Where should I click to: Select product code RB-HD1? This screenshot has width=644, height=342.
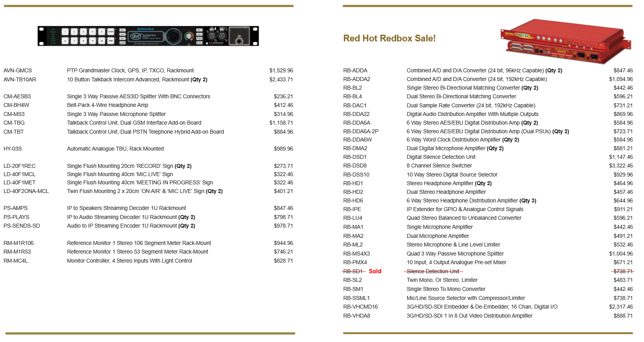[353, 183]
